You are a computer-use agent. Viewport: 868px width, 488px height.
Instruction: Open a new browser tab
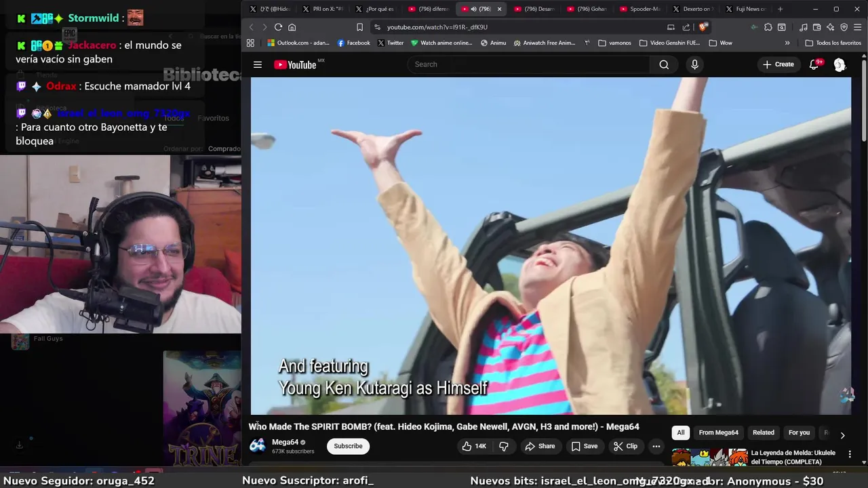pos(780,9)
